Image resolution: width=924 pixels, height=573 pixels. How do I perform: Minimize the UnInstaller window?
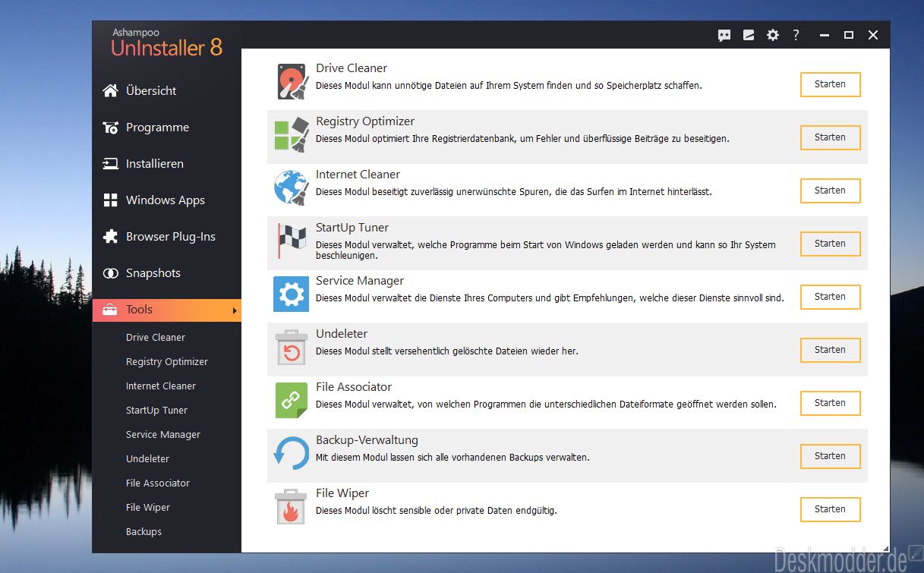[x=825, y=35]
